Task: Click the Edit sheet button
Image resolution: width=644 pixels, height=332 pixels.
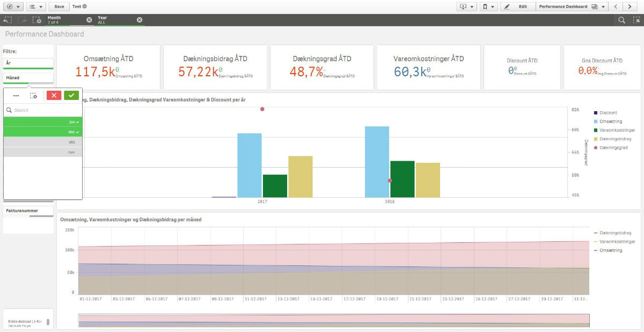Action: (x=517, y=6)
